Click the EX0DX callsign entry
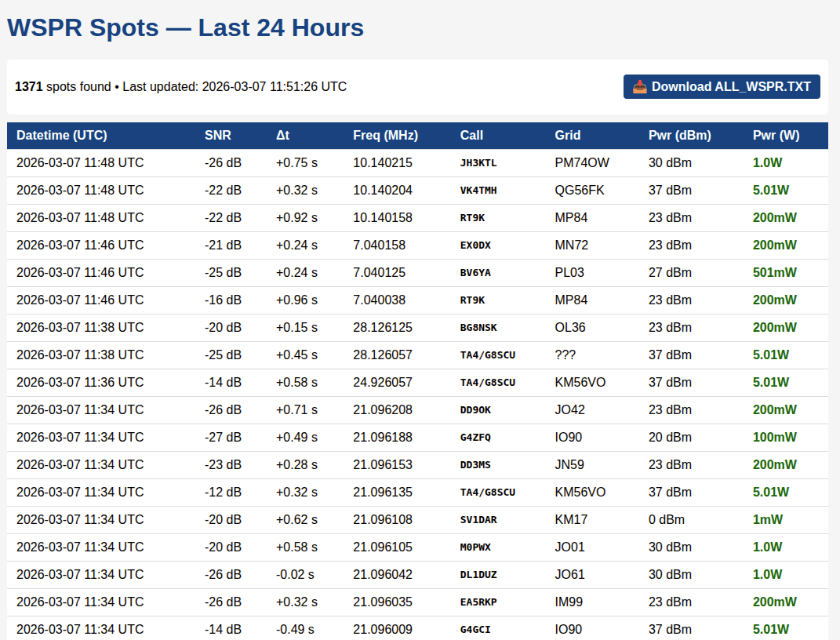The image size is (840, 640). [x=475, y=245]
